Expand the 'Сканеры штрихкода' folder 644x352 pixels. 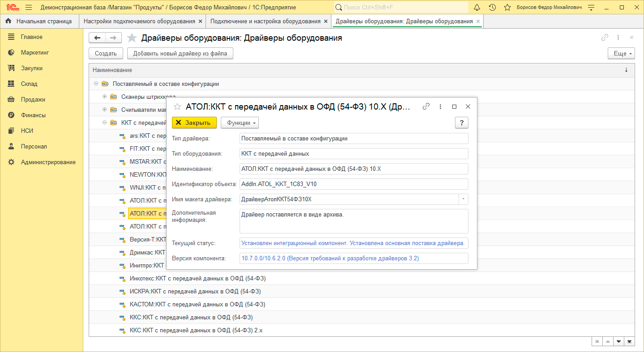pos(104,97)
